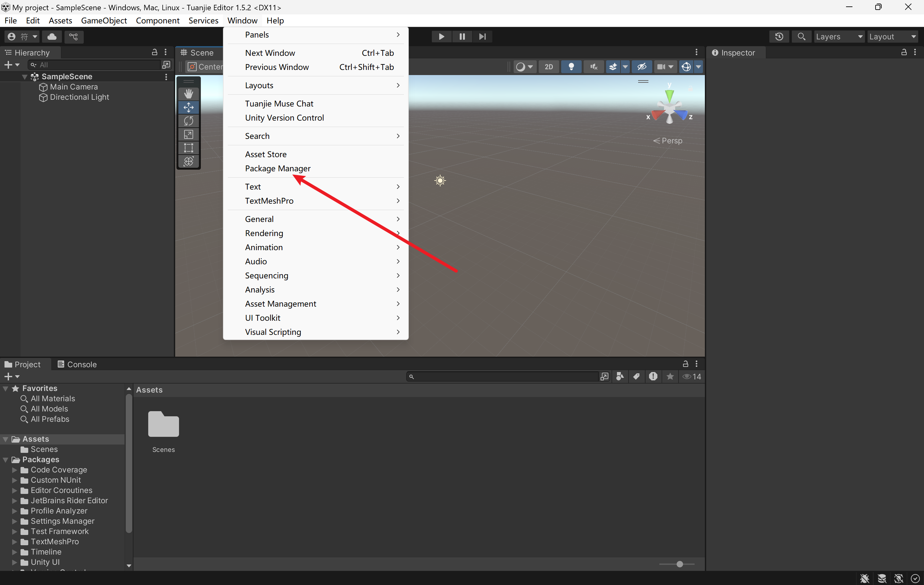Open SampleScene three-dot options
Image resolution: width=924 pixels, height=585 pixels.
click(x=166, y=77)
